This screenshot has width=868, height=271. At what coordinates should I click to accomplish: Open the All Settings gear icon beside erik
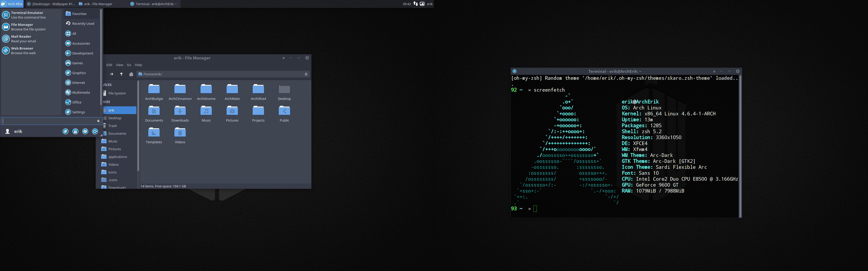(x=66, y=131)
